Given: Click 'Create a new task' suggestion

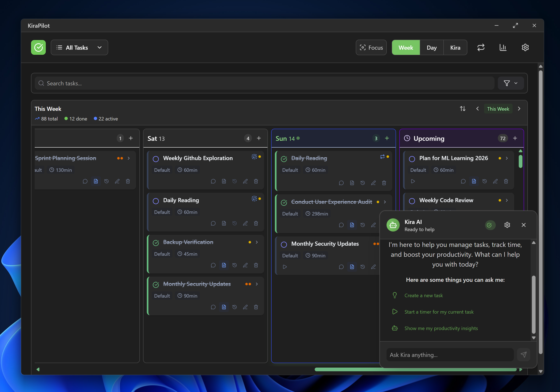Looking at the screenshot, I should tap(423, 296).
